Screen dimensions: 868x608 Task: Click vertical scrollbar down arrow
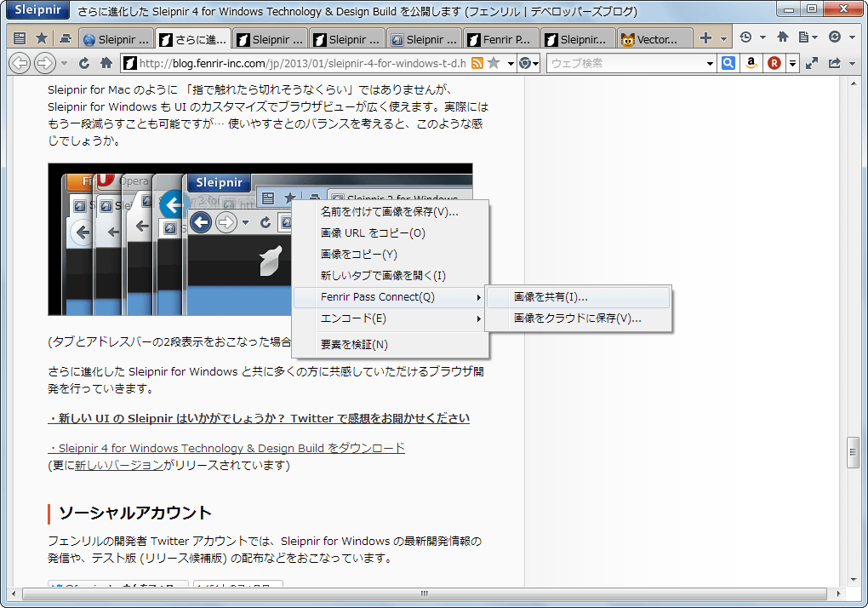(853, 580)
